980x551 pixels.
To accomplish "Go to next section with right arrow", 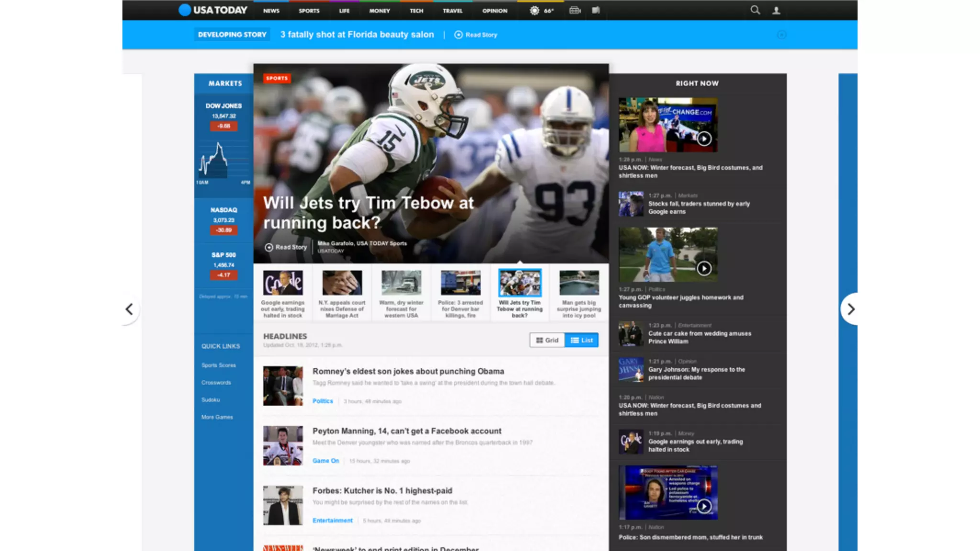I will click(x=850, y=309).
